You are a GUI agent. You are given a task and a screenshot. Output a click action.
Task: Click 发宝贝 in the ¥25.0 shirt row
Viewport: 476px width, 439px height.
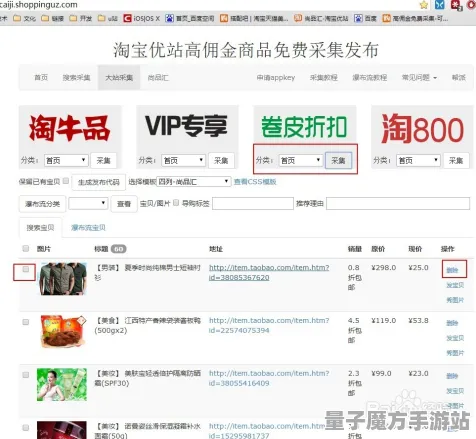(455, 285)
